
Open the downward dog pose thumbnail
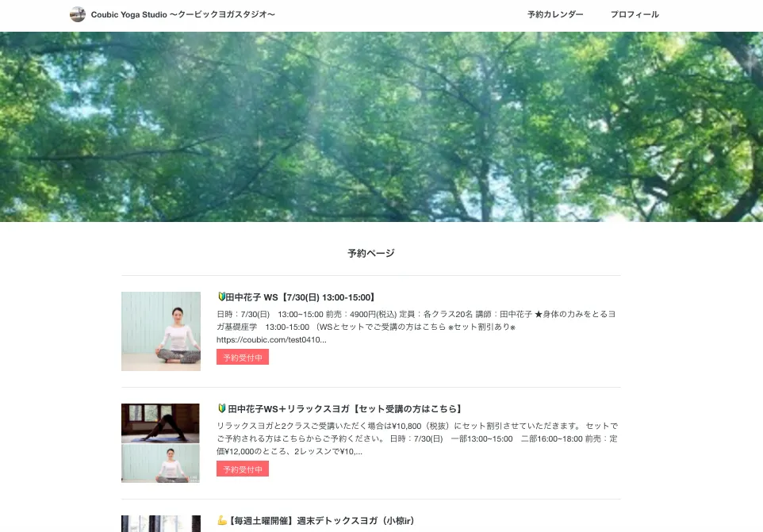click(x=160, y=423)
